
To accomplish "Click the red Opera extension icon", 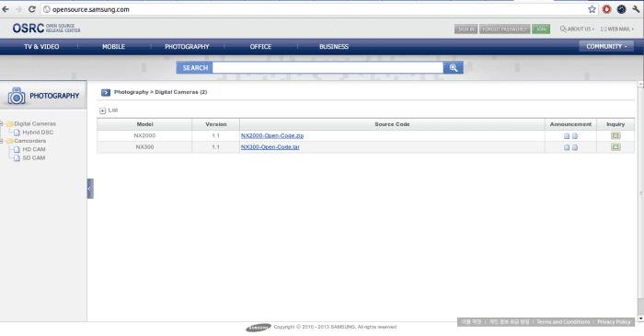I will coord(606,9).
